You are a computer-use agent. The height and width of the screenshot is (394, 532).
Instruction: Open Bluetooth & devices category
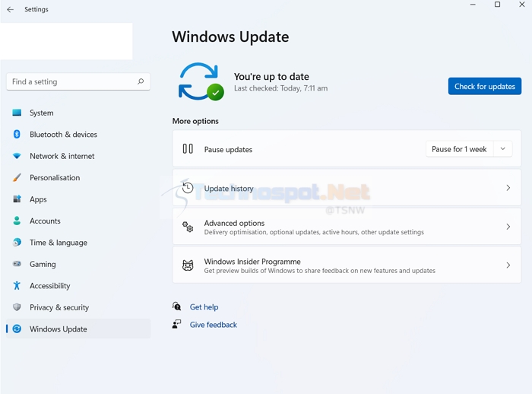[x=78, y=135]
